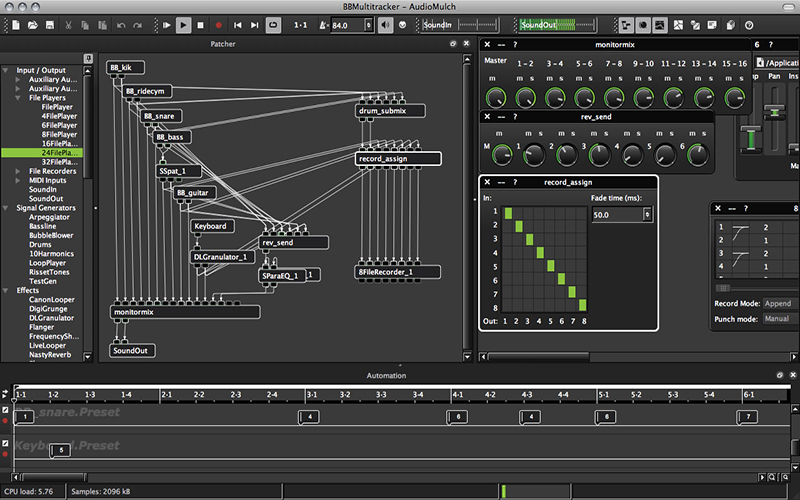Collapse the Effects tree group
Screen dimensions: 800x500
[x=6, y=290]
